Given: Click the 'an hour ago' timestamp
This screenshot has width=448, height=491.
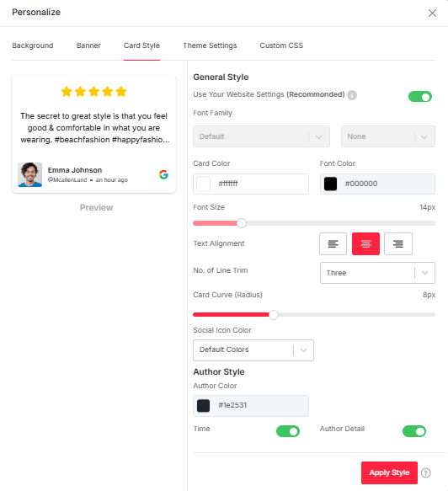Looking at the screenshot, I should [112, 180].
